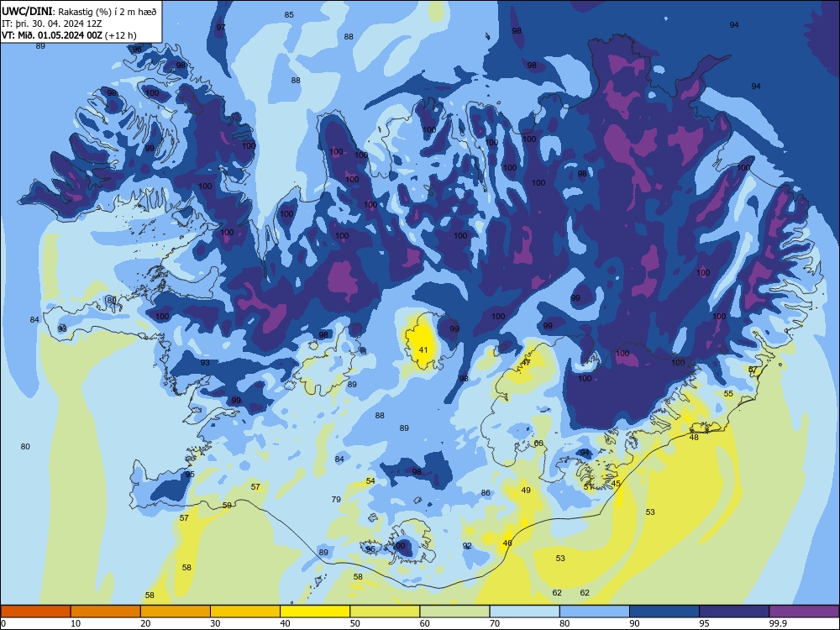Select the bright yellow 40–50 legend swatch
This screenshot has width=840, height=630.
(x=315, y=612)
